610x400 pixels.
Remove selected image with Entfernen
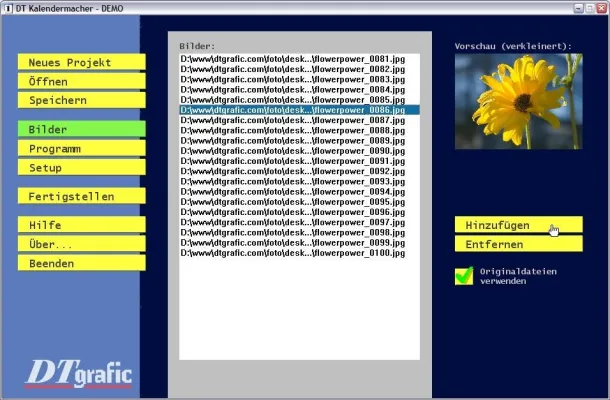pos(518,244)
